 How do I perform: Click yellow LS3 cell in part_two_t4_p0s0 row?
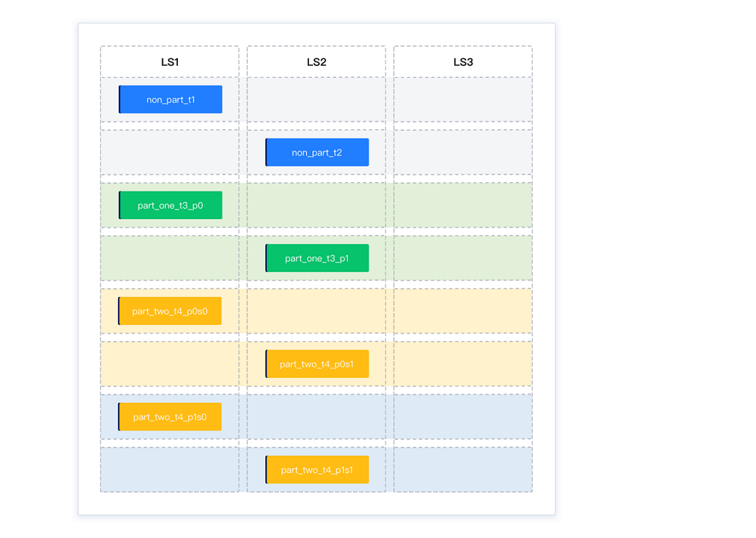(x=463, y=311)
